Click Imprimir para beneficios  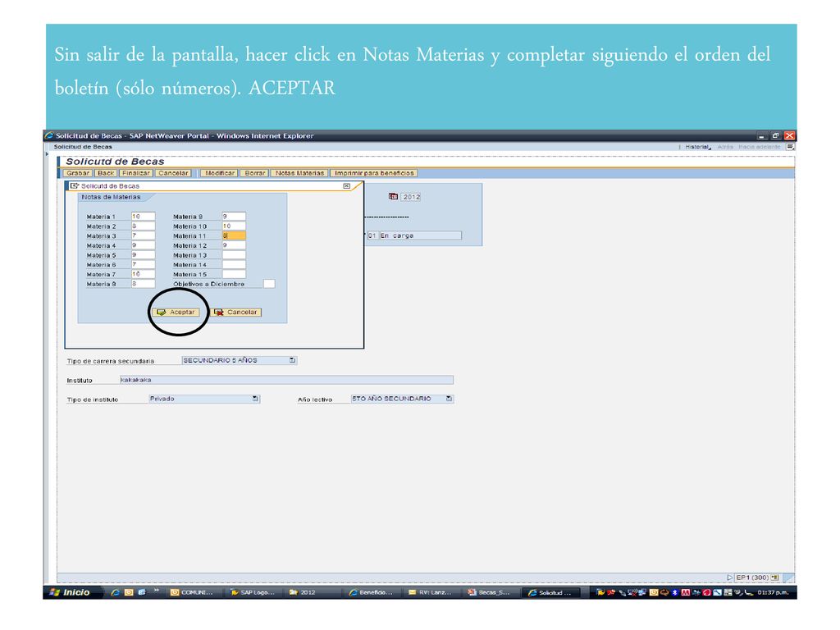click(374, 173)
